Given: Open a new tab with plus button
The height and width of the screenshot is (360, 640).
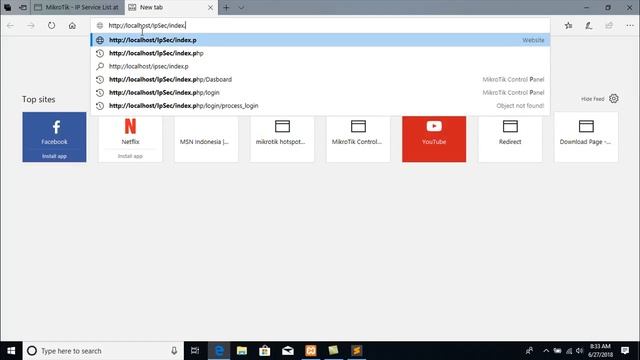Looking at the screenshot, I should [226, 7].
